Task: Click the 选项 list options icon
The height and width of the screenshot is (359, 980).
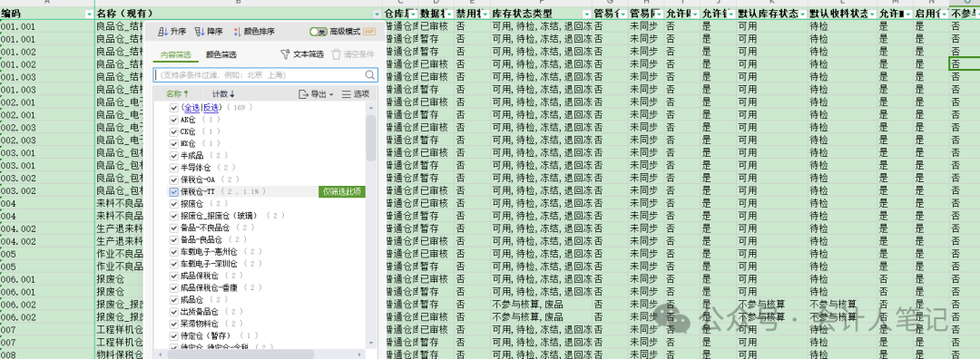Action: 347,94
